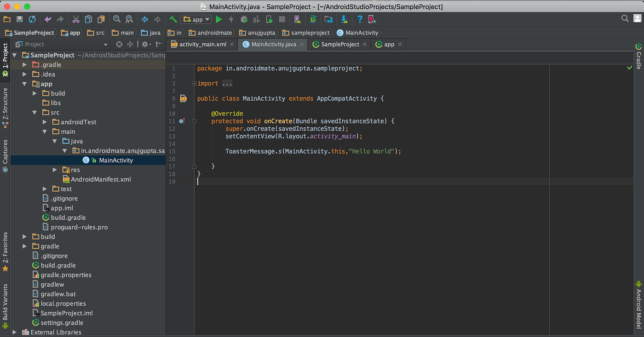
Task: Stop the running app with the stop icon
Action: pos(281,19)
